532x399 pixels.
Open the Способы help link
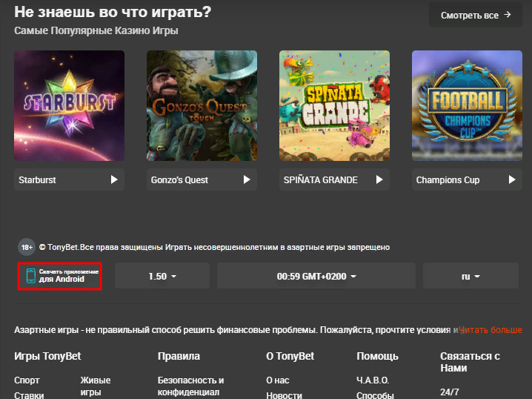click(x=375, y=395)
